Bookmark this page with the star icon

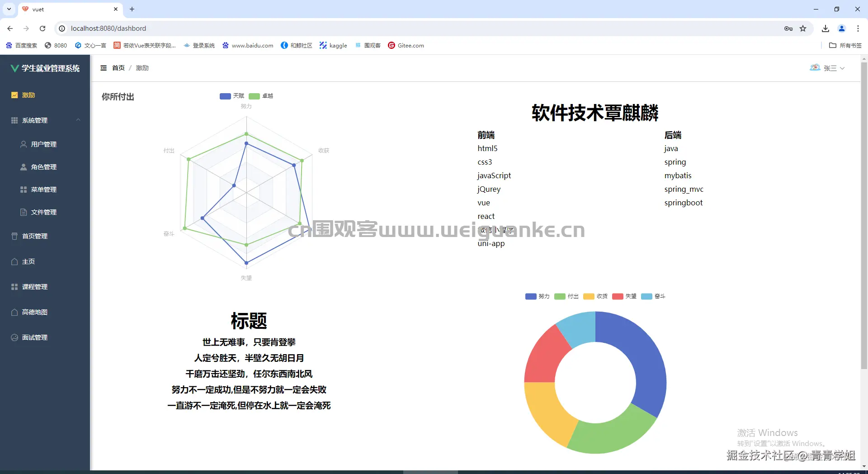pos(803,28)
